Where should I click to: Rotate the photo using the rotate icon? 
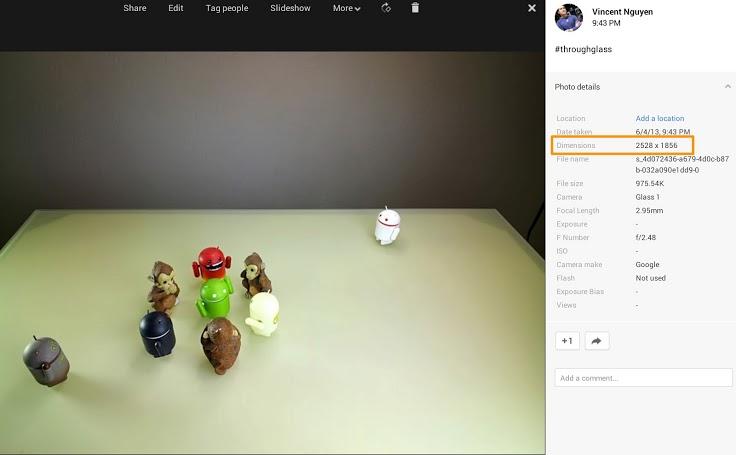coord(386,8)
